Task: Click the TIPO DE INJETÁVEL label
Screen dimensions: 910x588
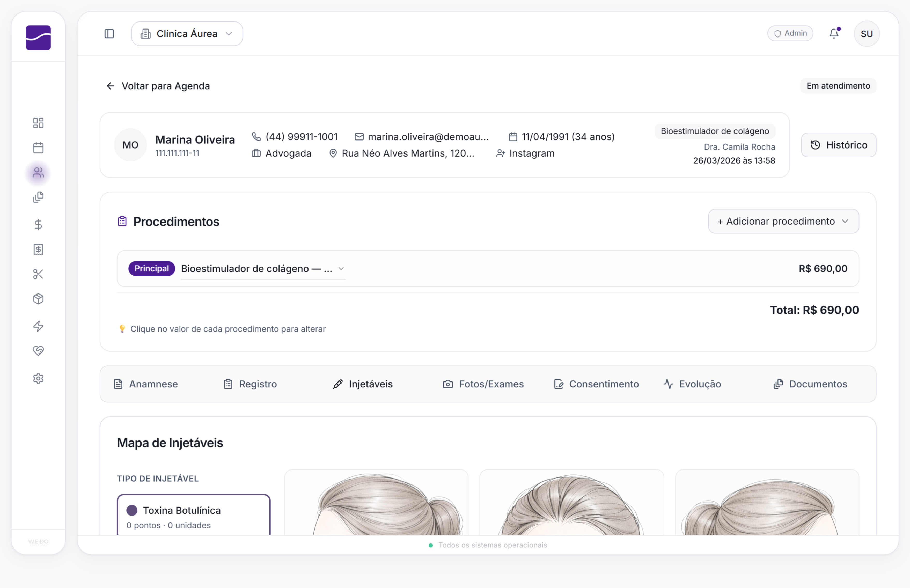Action: pos(158,479)
